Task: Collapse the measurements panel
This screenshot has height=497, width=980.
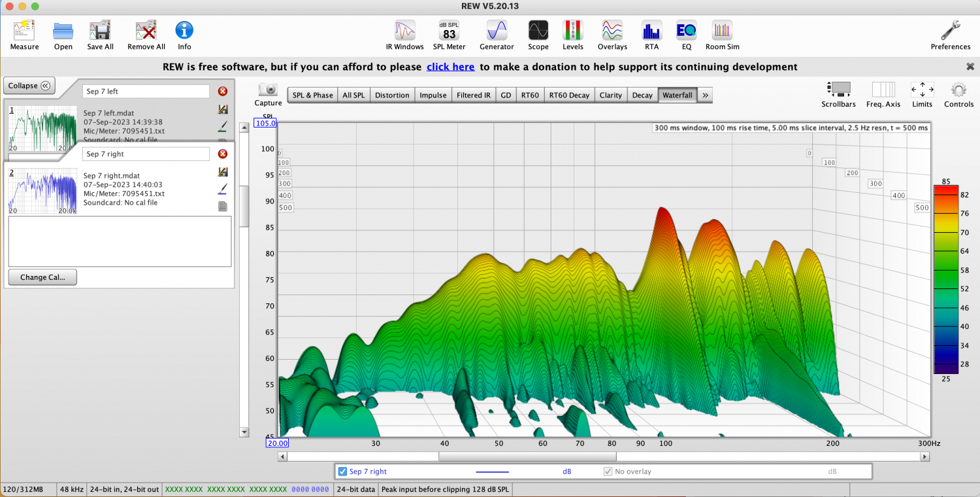Action: point(29,86)
